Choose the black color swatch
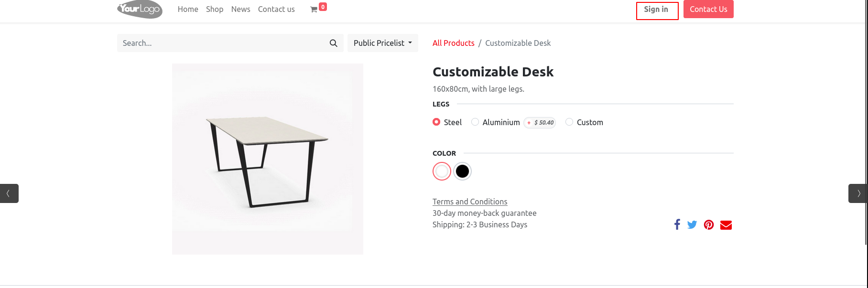 (x=462, y=171)
